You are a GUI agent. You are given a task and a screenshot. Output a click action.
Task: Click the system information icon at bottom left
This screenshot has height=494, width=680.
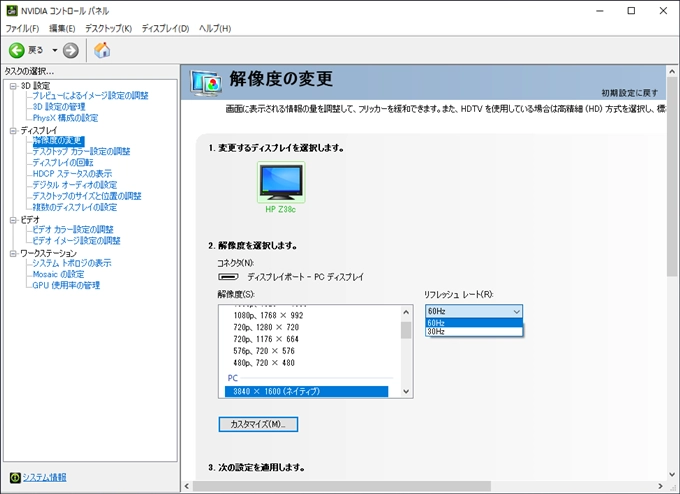click(x=15, y=478)
